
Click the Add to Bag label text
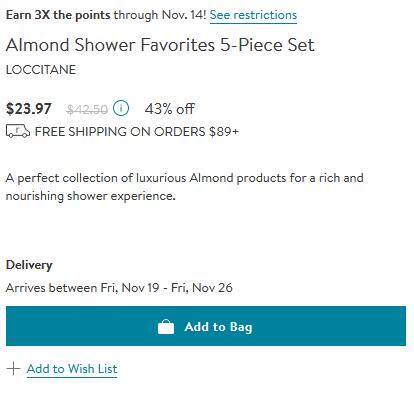pyautogui.click(x=218, y=327)
